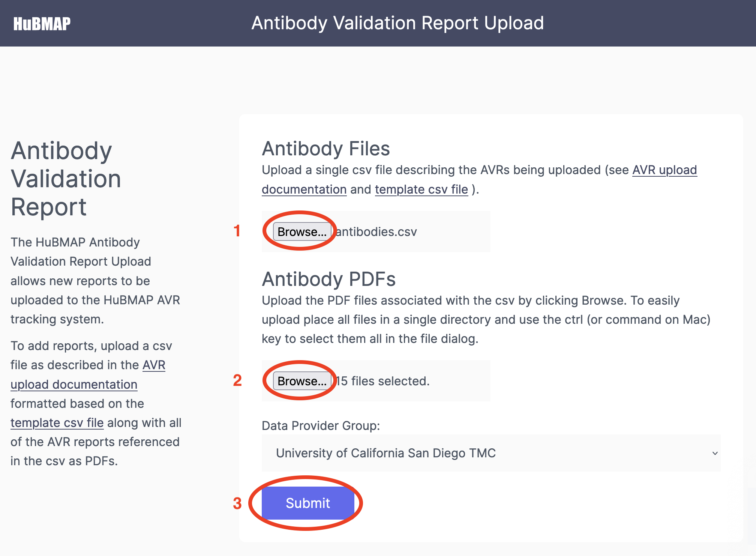Image resolution: width=756 pixels, height=556 pixels.
Task: Open AVR upload documentation link under Antibody Files
Action: click(x=479, y=180)
